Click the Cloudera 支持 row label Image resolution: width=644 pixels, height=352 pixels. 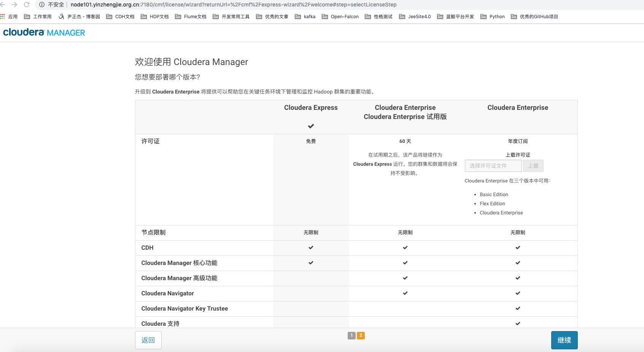click(x=160, y=324)
